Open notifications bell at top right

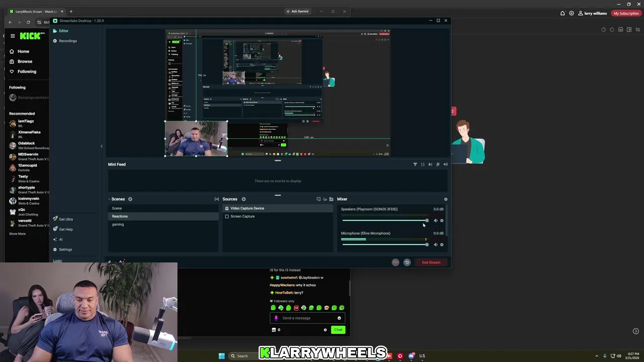562,14
